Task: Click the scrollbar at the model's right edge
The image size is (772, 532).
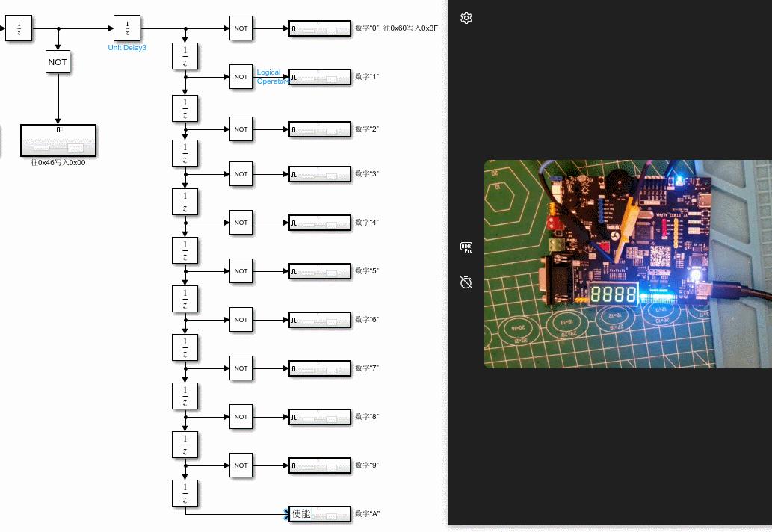Action: click(x=443, y=262)
